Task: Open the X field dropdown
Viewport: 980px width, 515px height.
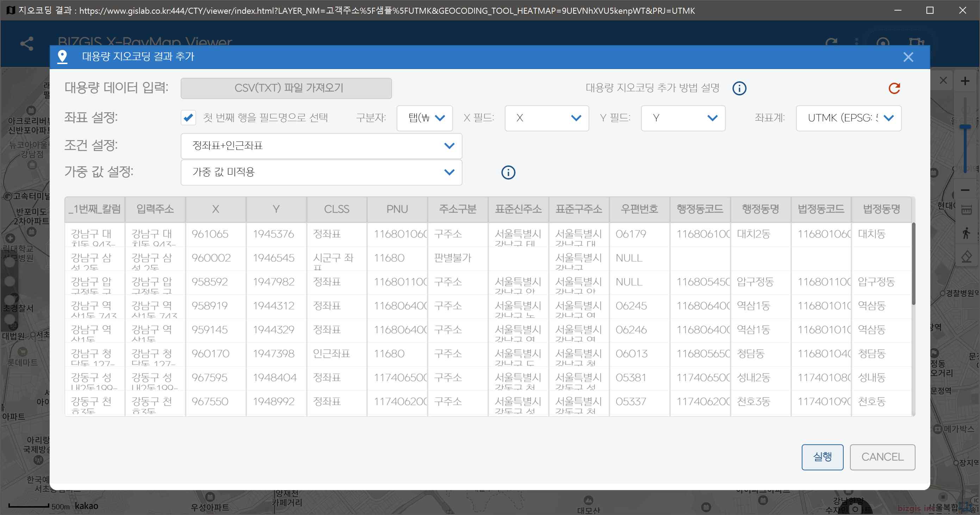Action: 546,118
